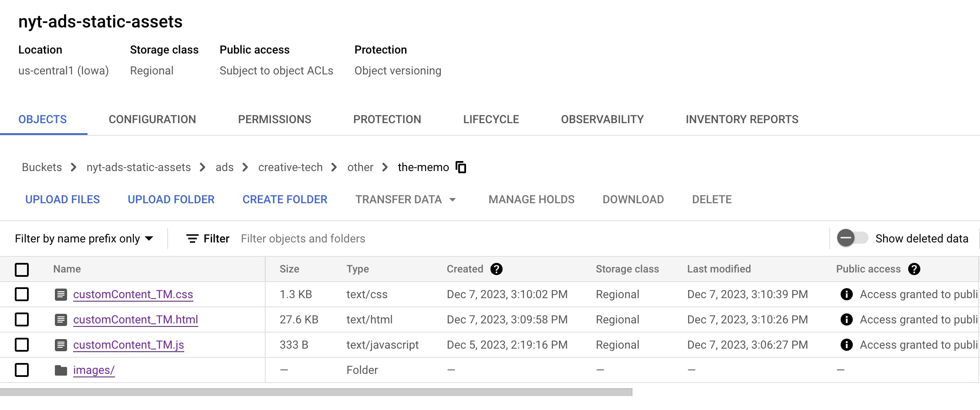Open the Permissions tab
The height and width of the screenshot is (410, 980).
tap(274, 119)
